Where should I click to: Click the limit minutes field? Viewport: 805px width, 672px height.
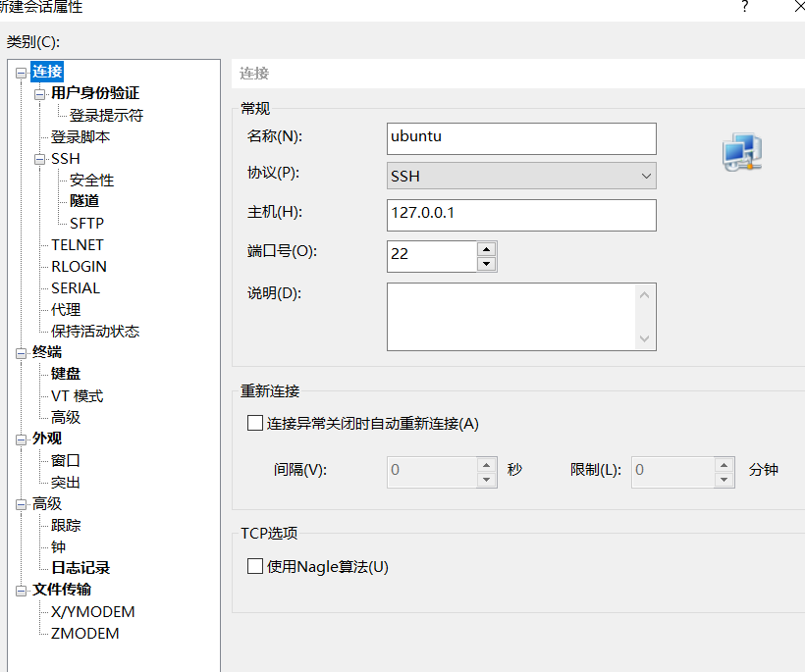672,472
